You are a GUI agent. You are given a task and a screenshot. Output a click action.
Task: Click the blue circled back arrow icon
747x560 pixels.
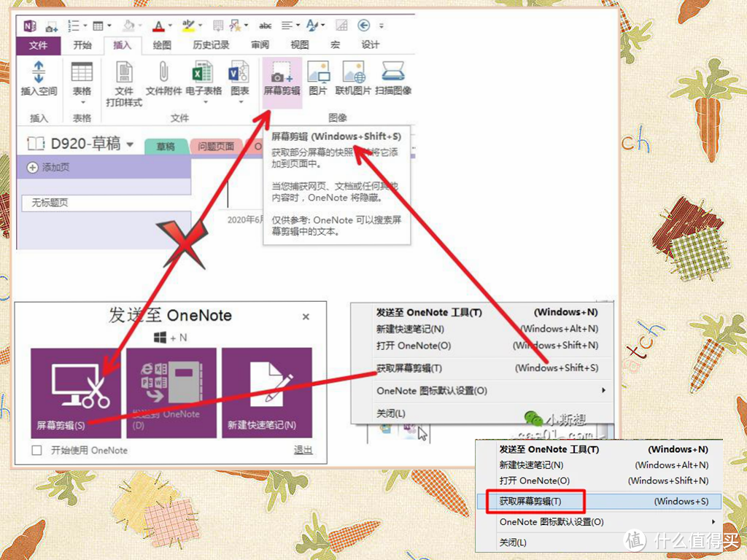click(x=364, y=26)
